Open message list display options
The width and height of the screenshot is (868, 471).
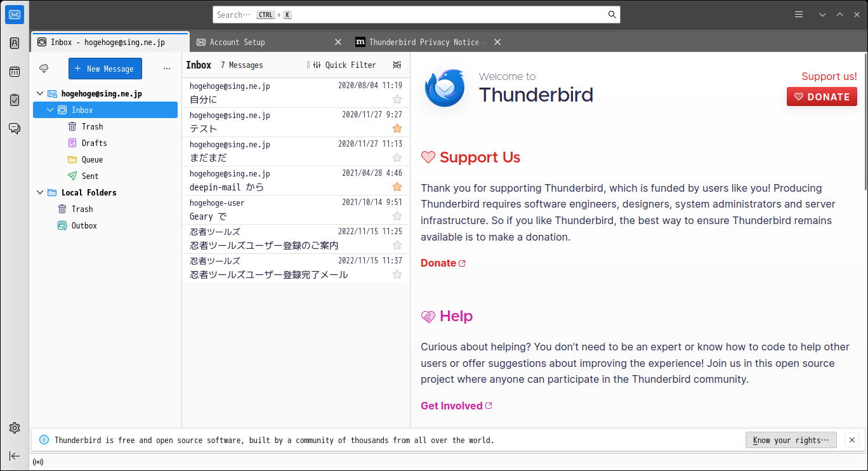pos(397,65)
